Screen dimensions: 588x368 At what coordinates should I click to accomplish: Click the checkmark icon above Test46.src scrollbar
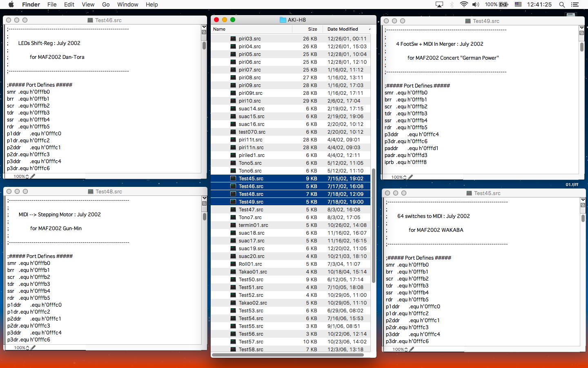point(204,32)
